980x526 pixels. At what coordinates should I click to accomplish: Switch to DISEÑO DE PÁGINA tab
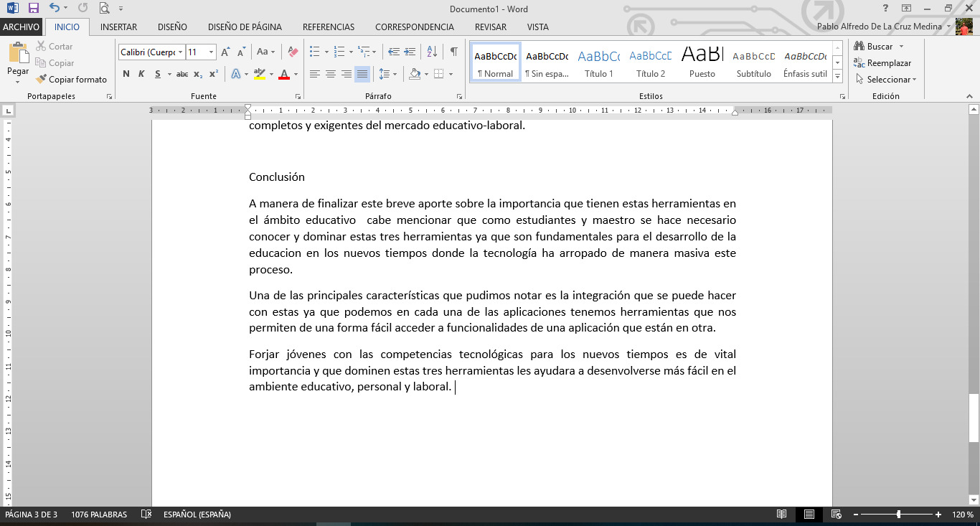click(245, 27)
